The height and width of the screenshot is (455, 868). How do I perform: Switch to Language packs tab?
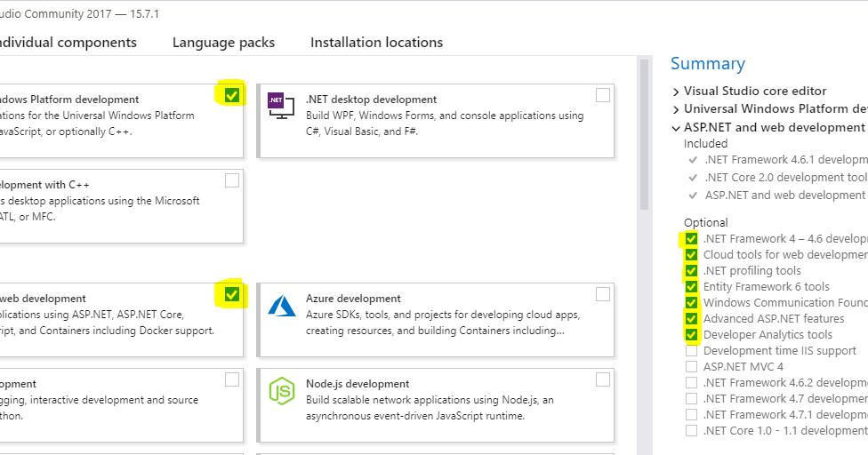(x=223, y=43)
